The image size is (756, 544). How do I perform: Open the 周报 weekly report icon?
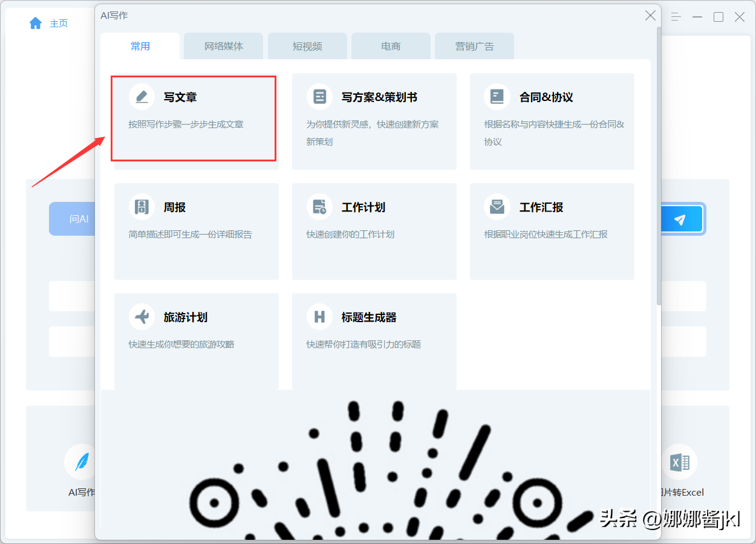(x=141, y=206)
